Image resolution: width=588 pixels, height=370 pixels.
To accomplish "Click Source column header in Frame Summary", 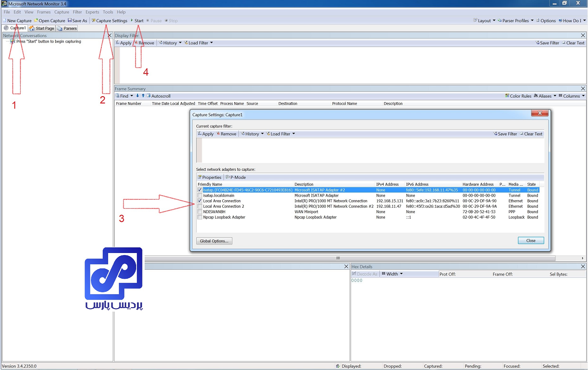I will click(252, 103).
